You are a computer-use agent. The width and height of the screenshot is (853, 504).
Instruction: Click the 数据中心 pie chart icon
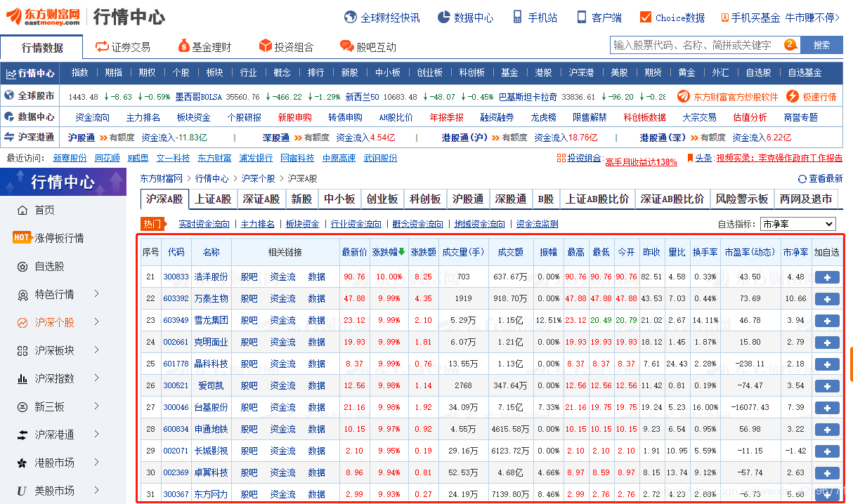pyautogui.click(x=443, y=18)
